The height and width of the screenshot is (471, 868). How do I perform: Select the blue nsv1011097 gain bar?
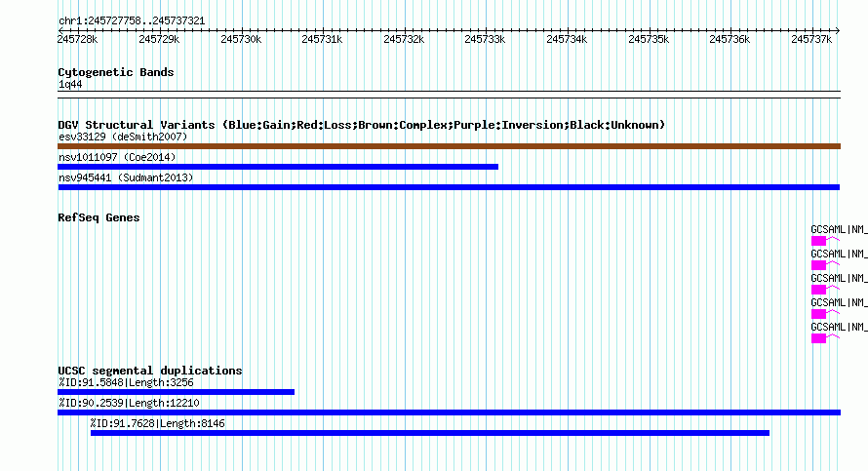tap(278, 167)
